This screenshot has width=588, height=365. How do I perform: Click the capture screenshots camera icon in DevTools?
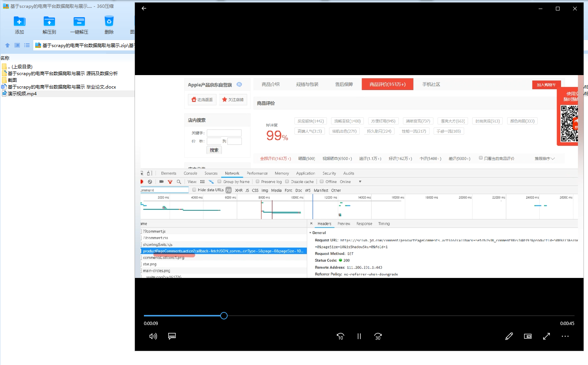tap(161, 182)
